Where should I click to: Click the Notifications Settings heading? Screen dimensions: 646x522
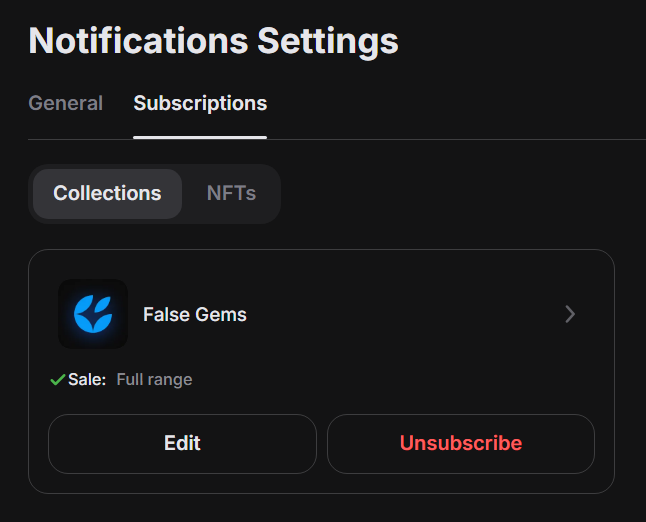click(x=213, y=41)
